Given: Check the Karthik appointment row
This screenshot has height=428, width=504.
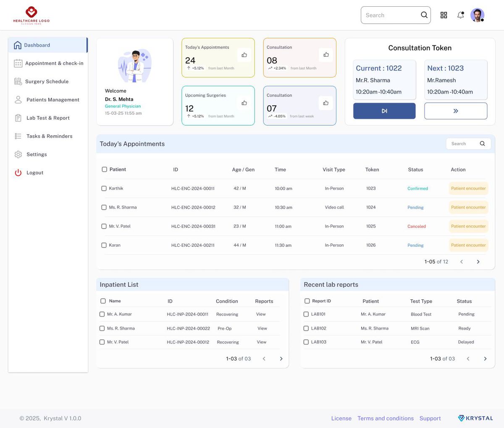Looking at the screenshot, I should coord(104,188).
